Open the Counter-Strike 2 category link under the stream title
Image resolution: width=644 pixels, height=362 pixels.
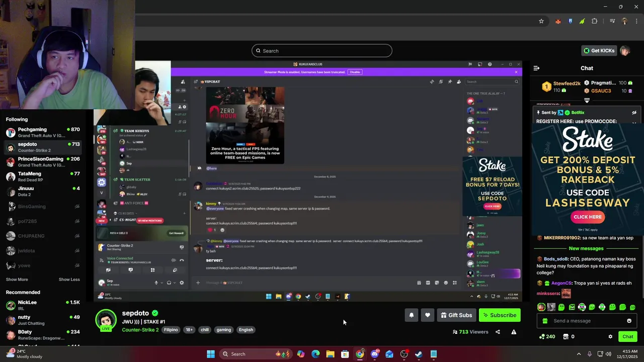(140, 330)
